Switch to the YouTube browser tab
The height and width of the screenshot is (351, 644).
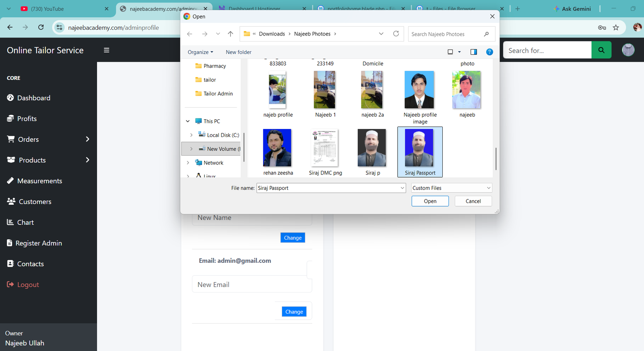64,8
